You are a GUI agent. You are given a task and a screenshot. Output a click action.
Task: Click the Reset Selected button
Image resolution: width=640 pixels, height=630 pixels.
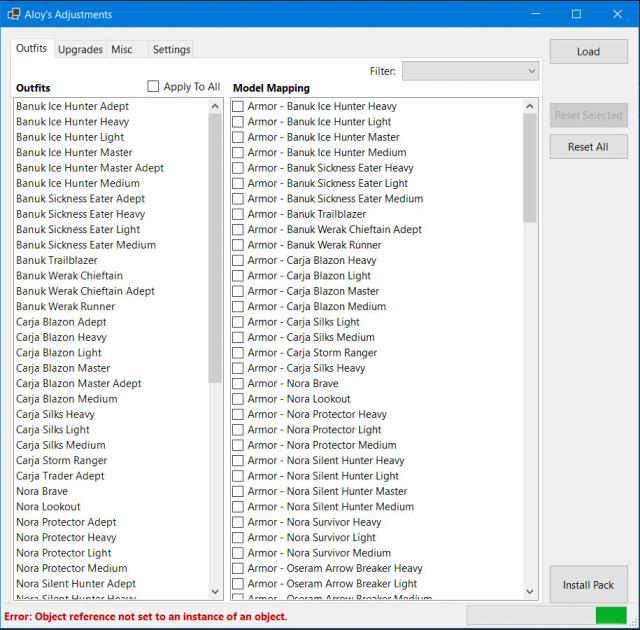coord(588,115)
